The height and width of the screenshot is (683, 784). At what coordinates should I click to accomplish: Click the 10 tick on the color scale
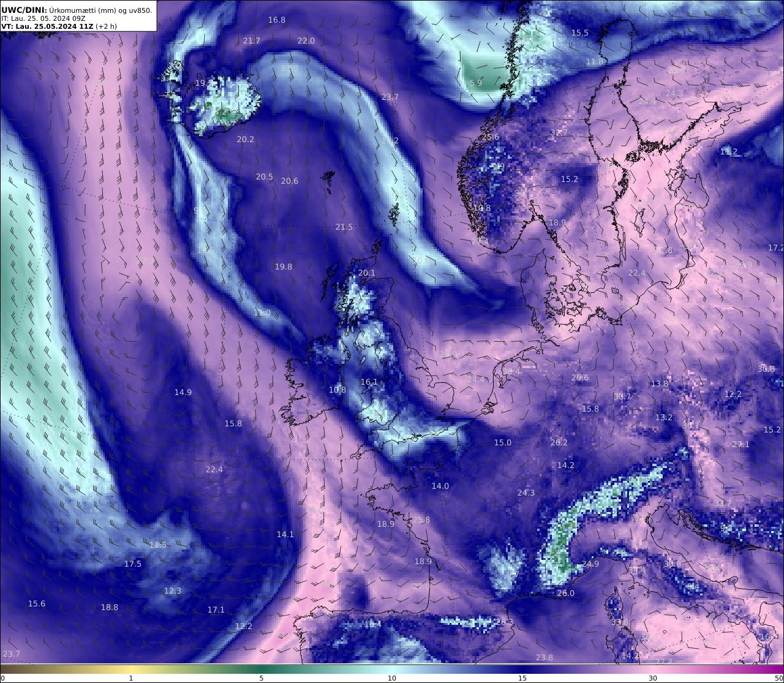(x=392, y=678)
